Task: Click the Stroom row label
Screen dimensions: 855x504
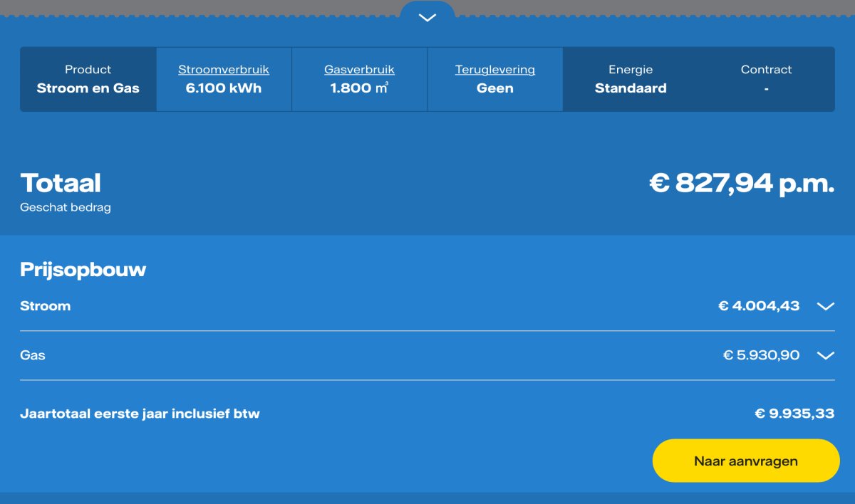Action: [46, 306]
